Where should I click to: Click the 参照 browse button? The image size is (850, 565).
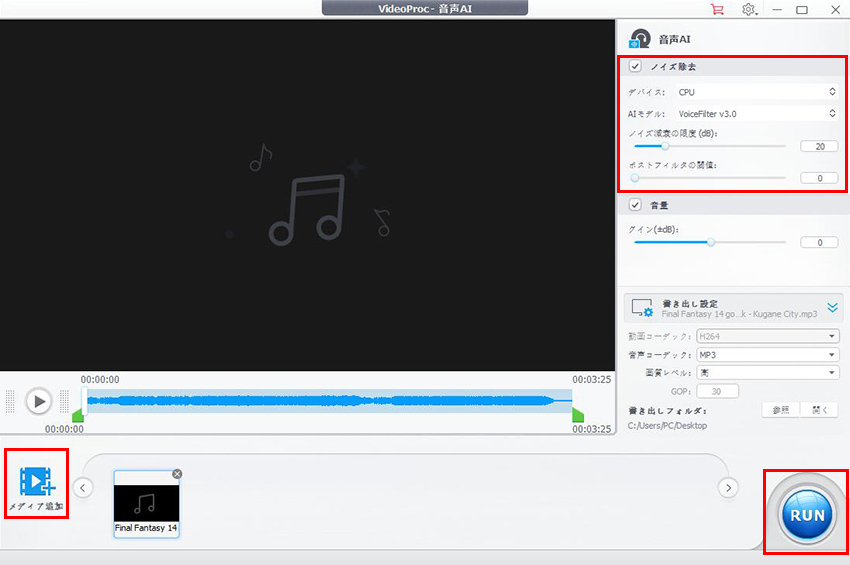[780, 410]
